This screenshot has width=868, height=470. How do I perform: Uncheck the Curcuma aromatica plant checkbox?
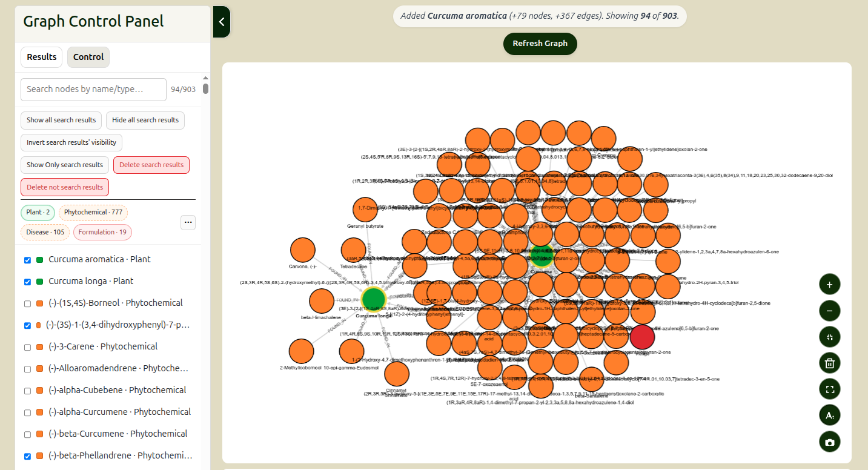[27, 260]
